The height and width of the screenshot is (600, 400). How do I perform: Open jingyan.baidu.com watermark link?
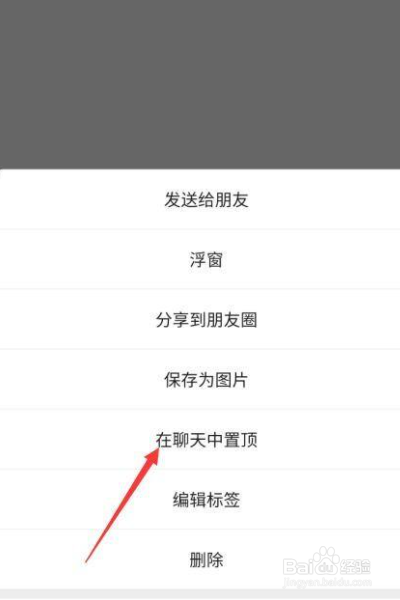tap(328, 583)
